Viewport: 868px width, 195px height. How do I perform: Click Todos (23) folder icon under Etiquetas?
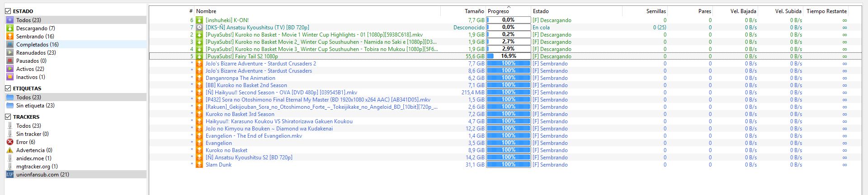coord(10,97)
